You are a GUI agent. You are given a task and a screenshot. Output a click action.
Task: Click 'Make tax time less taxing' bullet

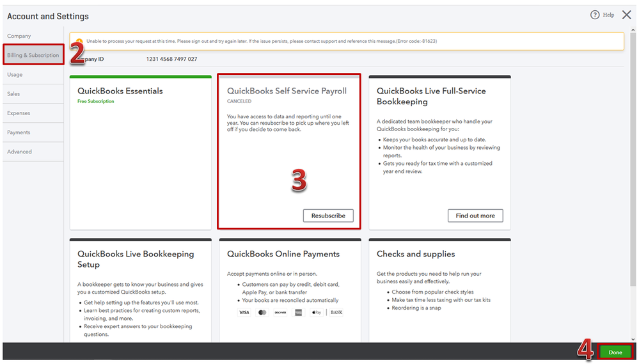tap(441, 299)
